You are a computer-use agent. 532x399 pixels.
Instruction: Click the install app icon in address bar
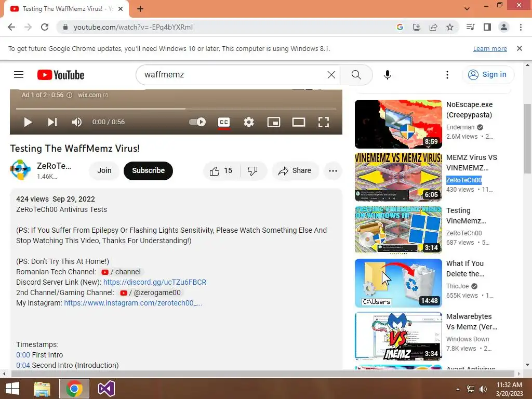coord(416,27)
